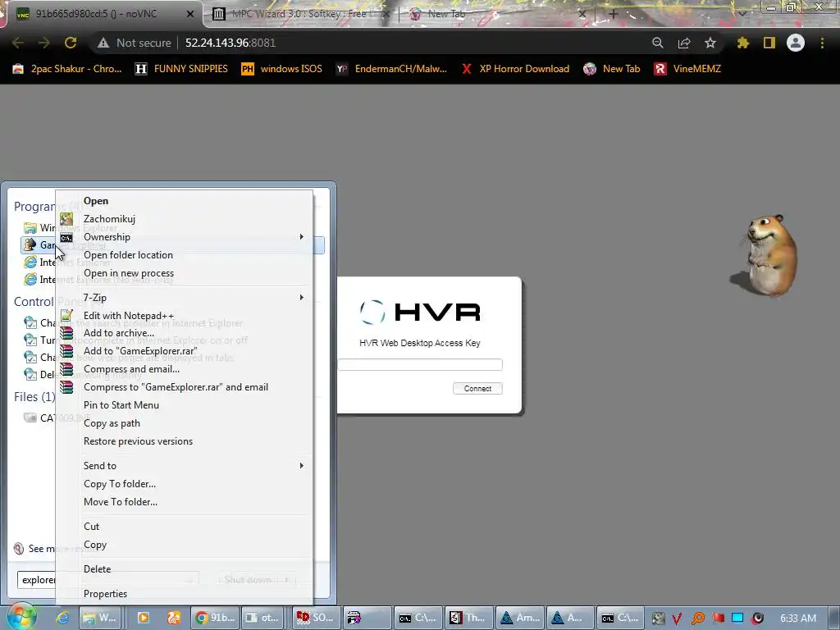Switch to the Am... taskbar button

coord(518,618)
